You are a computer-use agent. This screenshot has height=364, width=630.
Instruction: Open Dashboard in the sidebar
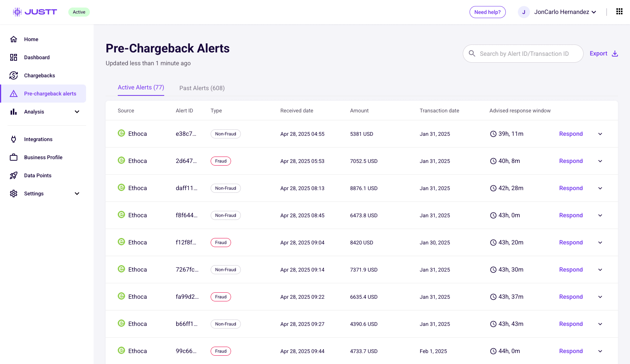(37, 57)
